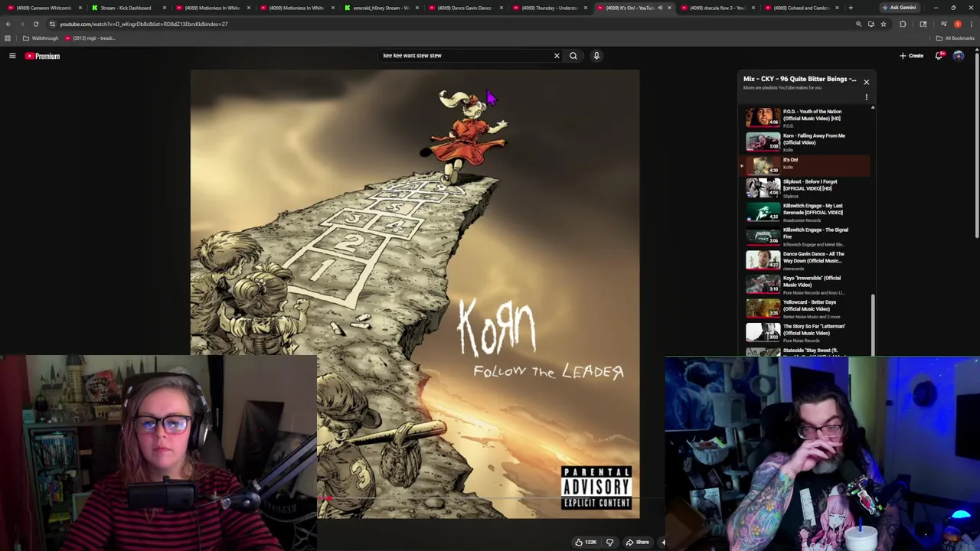This screenshot has height=551, width=980.
Task: Close the Stream - Kick Dashboard tab
Action: [164, 8]
